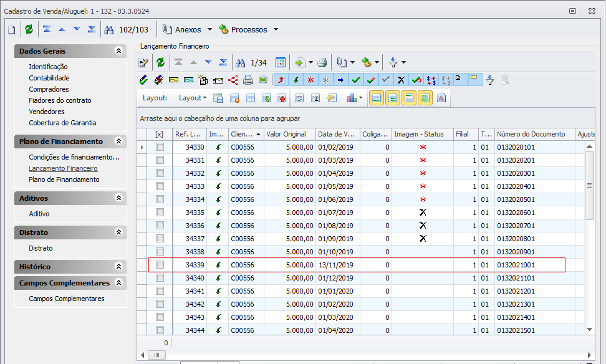Refresh the record using the main toolbar refresh icon

tap(29, 29)
